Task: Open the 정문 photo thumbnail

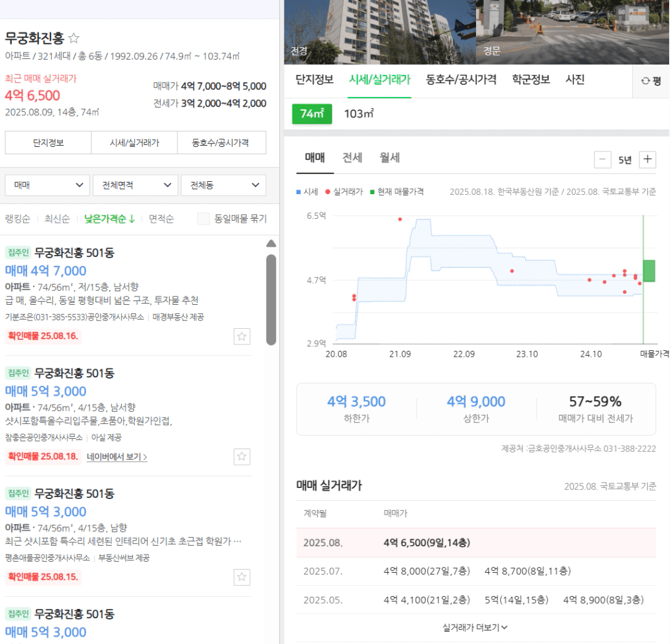Action: coord(573,32)
